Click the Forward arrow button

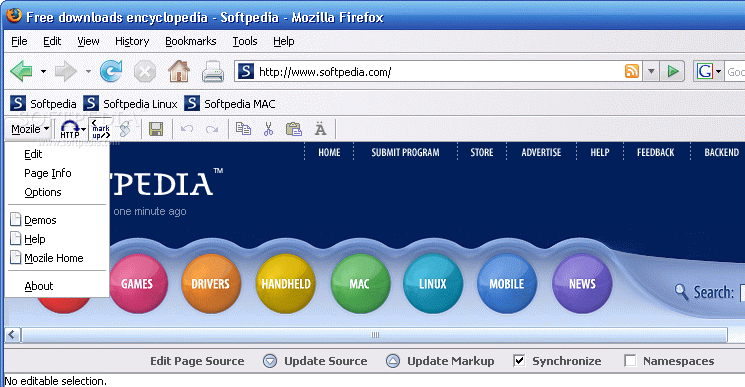pyautogui.click(x=66, y=72)
